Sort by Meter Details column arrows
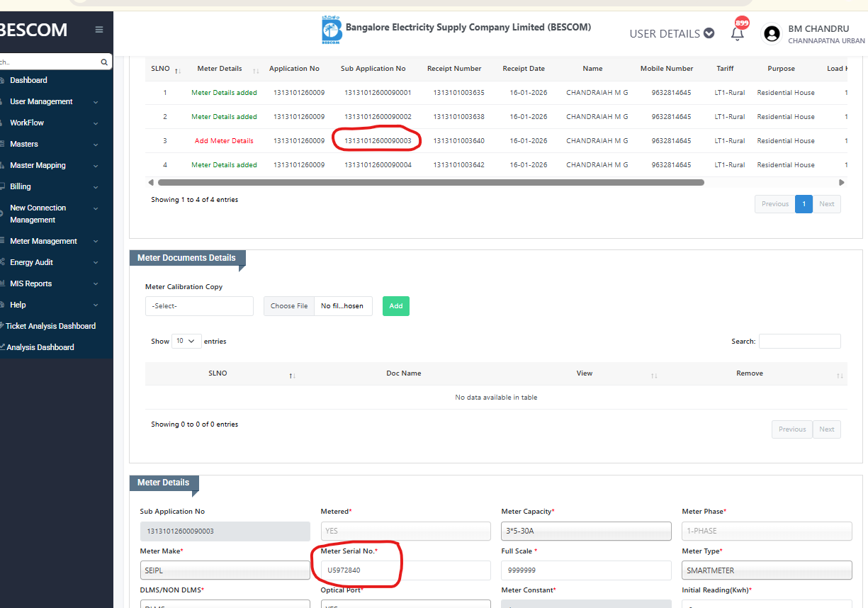 click(256, 70)
